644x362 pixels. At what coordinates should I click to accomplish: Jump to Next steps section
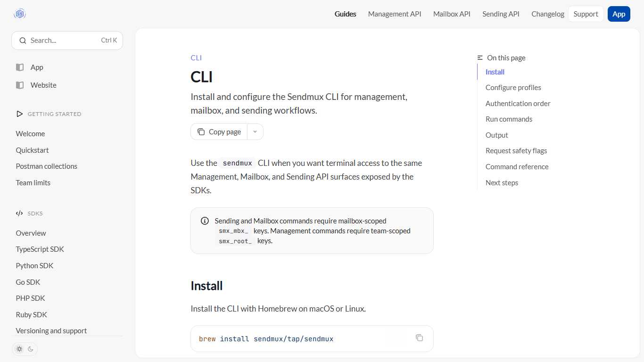[x=502, y=183]
